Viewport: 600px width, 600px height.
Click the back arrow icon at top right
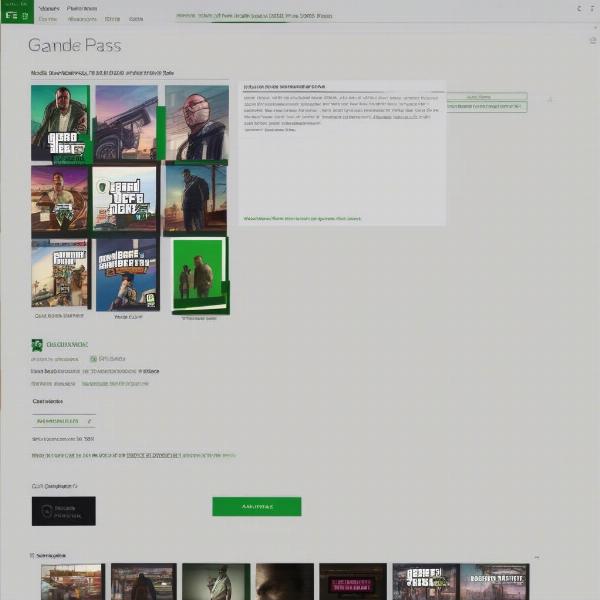(579, 8)
